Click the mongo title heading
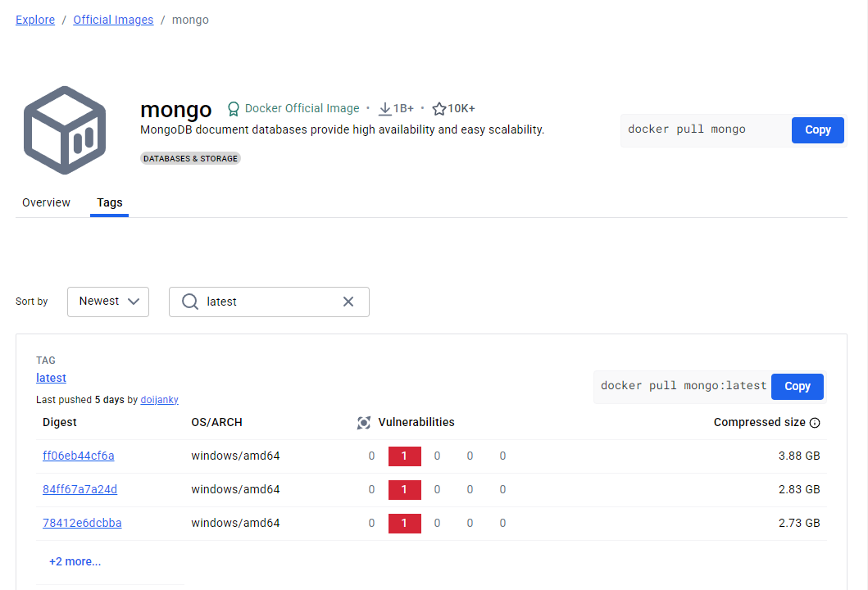Image resolution: width=868 pixels, height=590 pixels. (176, 110)
